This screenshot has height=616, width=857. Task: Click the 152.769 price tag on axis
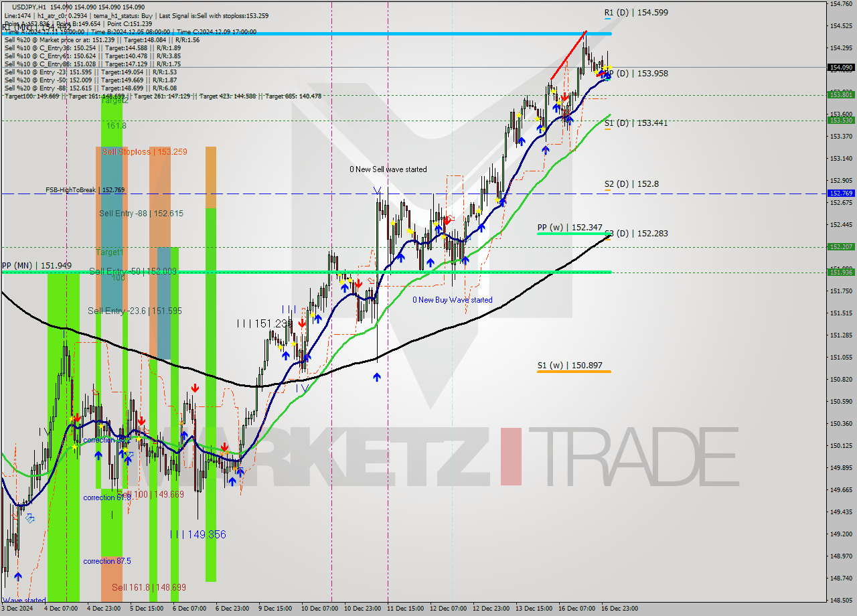point(842,193)
